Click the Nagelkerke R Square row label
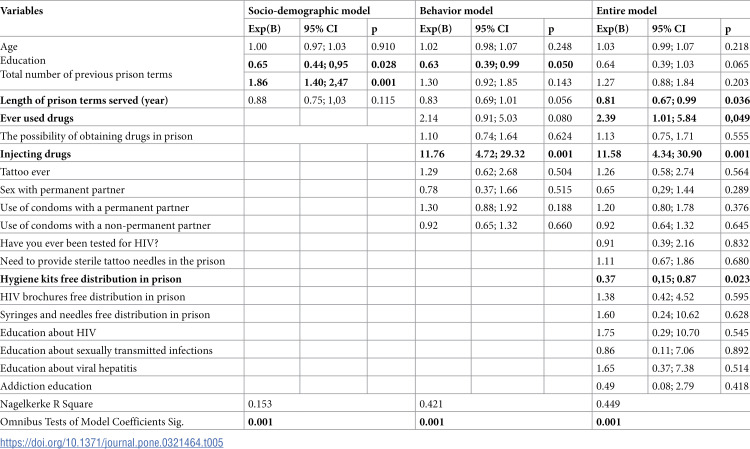Screen dimensions: 750x449 coord(46,404)
